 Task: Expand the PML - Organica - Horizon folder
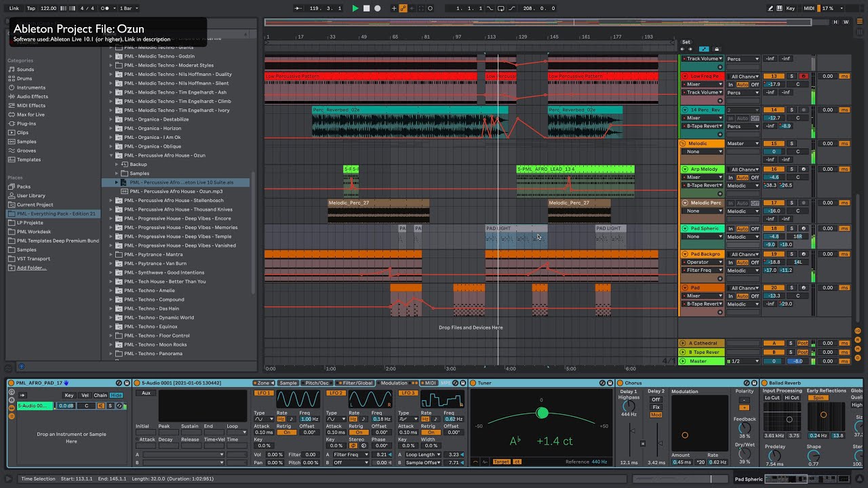[x=111, y=128]
